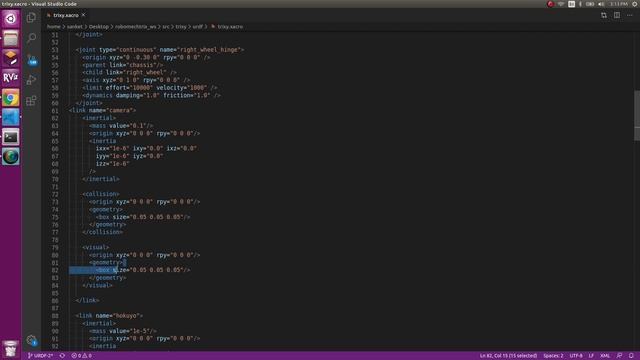The width and height of the screenshot is (640, 360).
Task: Click the compare changes icon in editor toolbar
Action: [604, 15]
